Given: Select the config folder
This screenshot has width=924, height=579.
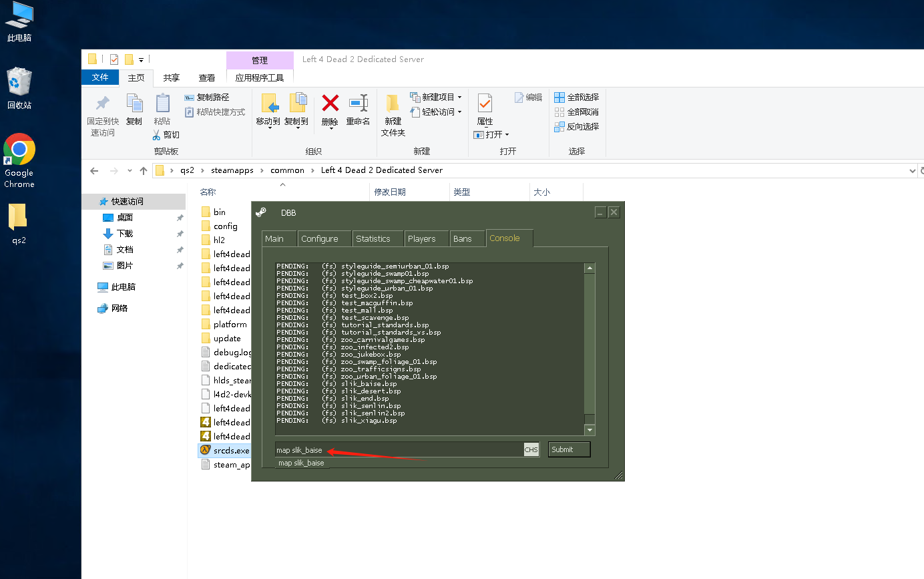Looking at the screenshot, I should [x=225, y=226].
